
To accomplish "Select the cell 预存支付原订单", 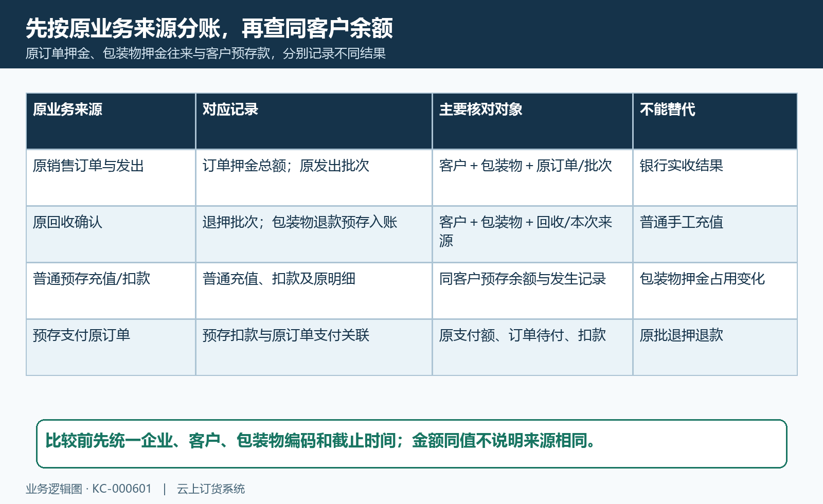I will (111, 347).
